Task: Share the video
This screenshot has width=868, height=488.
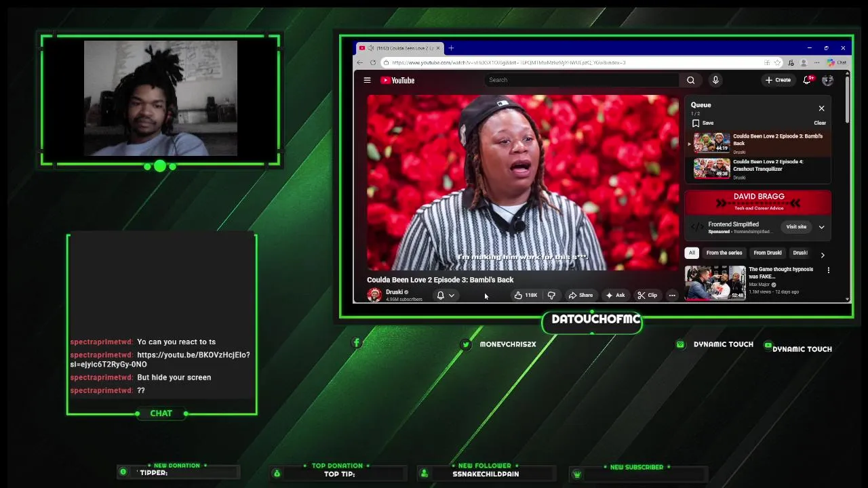Action: [x=580, y=296]
